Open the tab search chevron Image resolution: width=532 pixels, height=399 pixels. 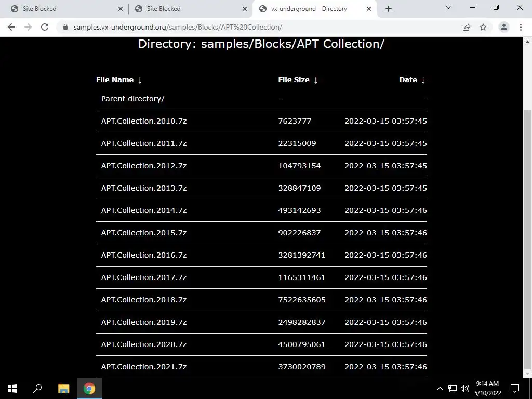[448, 7]
